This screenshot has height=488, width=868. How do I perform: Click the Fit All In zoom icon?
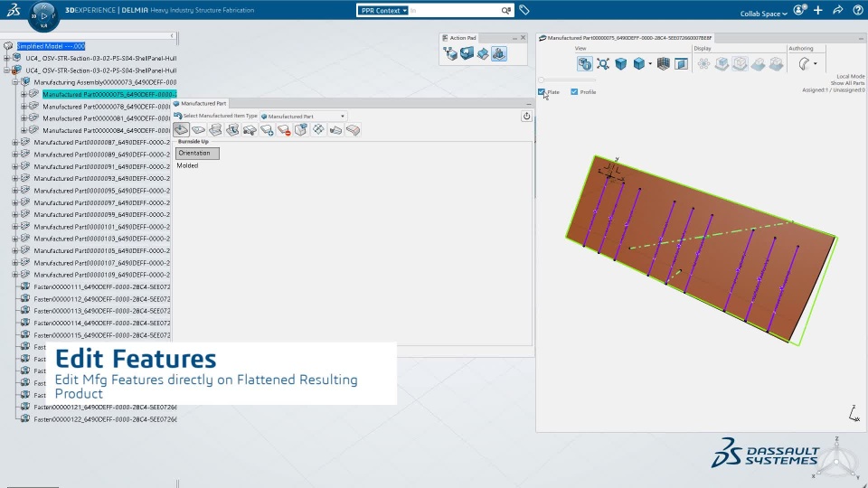(603, 63)
